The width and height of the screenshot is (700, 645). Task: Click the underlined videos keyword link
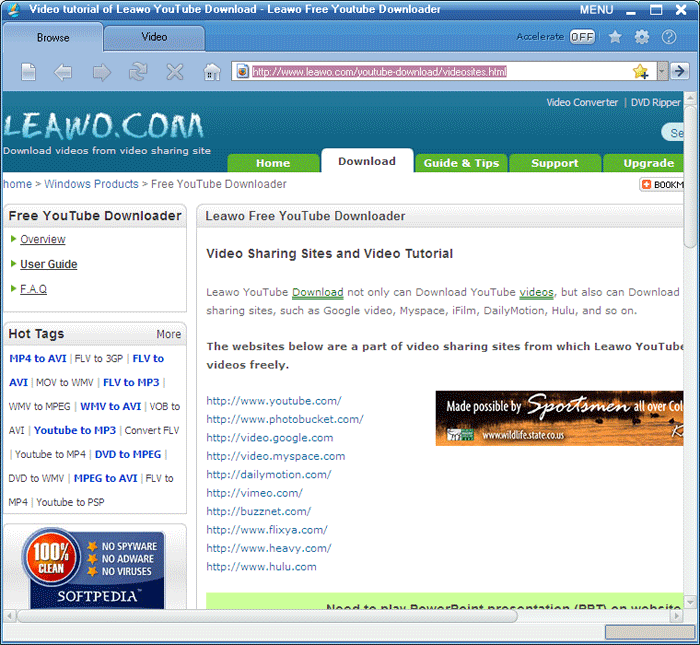tap(536, 292)
